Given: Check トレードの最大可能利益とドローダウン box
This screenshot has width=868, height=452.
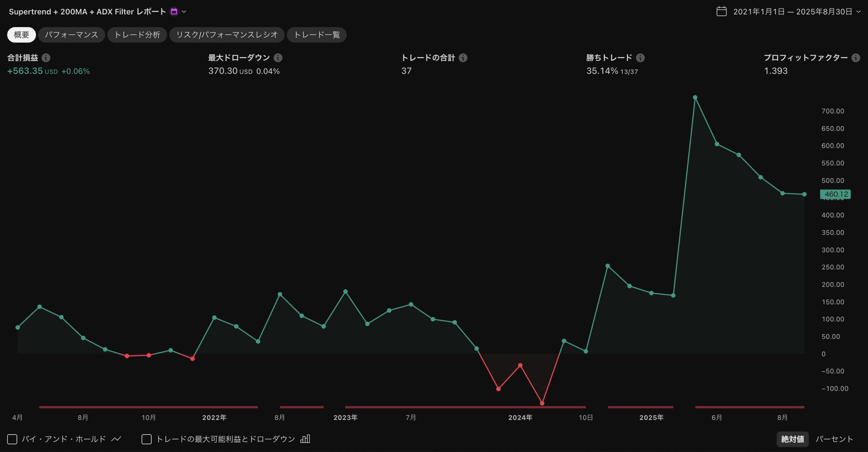Looking at the screenshot, I should (x=146, y=439).
